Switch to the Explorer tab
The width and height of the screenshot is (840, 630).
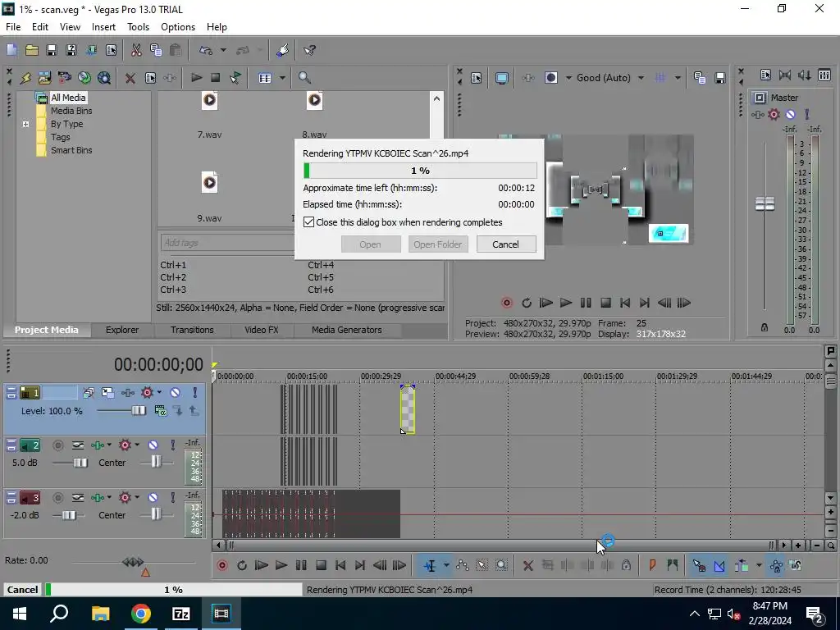coord(122,330)
